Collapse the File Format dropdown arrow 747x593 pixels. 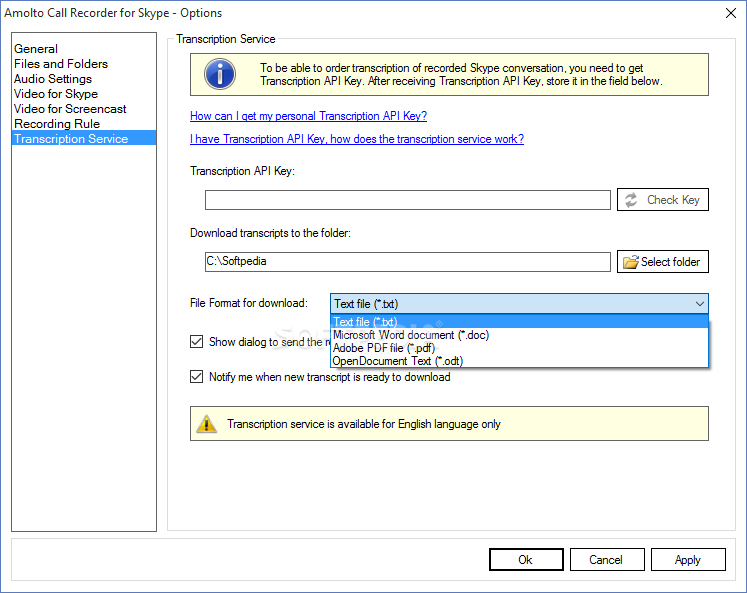click(x=699, y=303)
